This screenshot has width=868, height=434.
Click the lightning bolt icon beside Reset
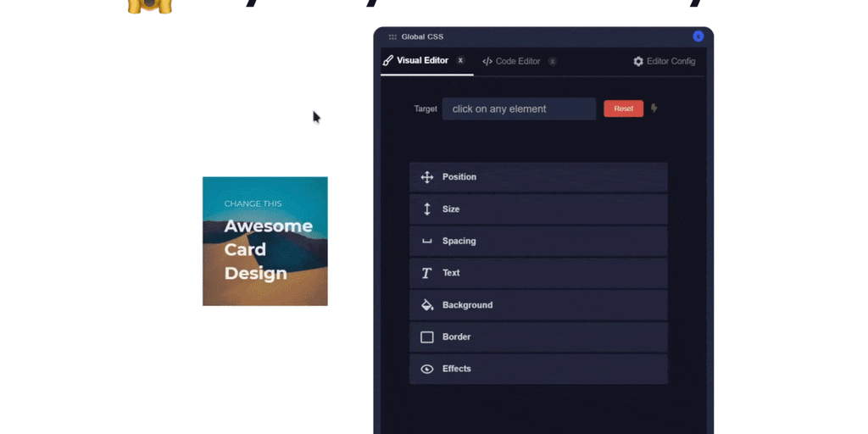[x=654, y=108]
